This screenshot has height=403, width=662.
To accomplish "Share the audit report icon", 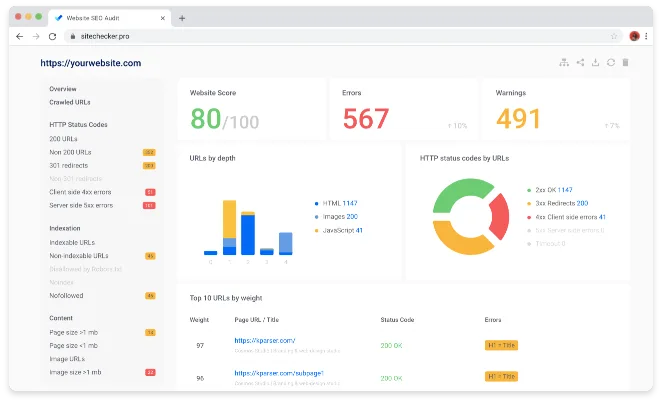I will 581,62.
